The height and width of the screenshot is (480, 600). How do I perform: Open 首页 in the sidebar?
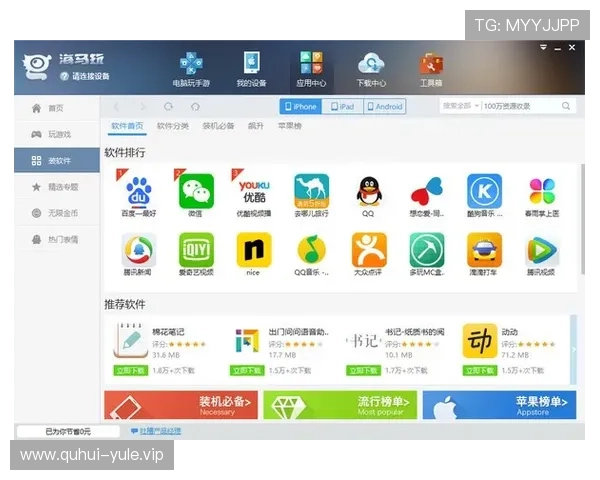[x=57, y=108]
